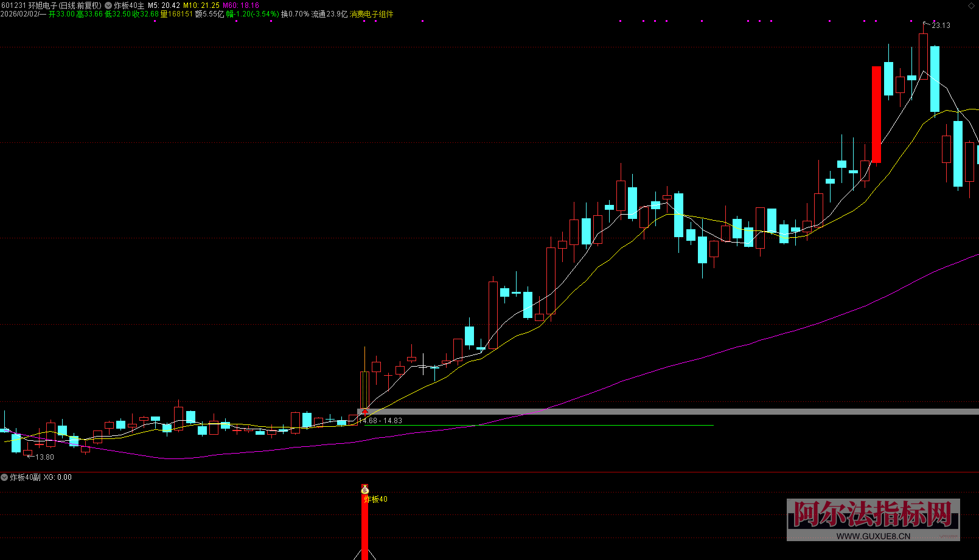The height and width of the screenshot is (560, 979).
Task: Select the M5 moving average label
Action: [x=164, y=5]
